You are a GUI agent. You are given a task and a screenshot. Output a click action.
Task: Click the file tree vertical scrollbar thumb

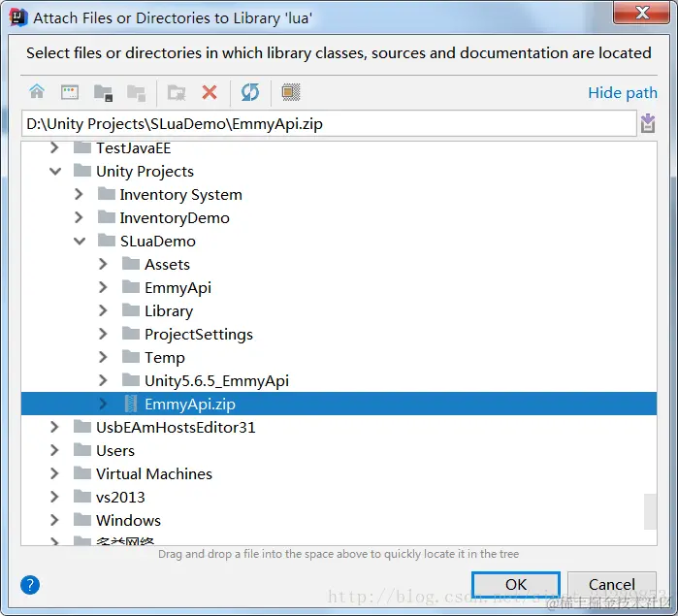tap(650, 512)
